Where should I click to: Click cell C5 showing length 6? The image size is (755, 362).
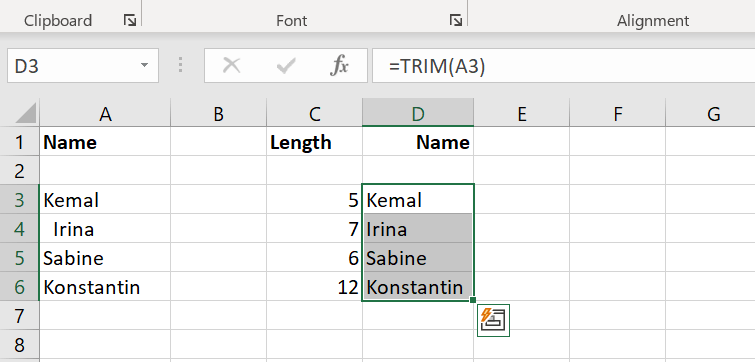click(x=314, y=258)
